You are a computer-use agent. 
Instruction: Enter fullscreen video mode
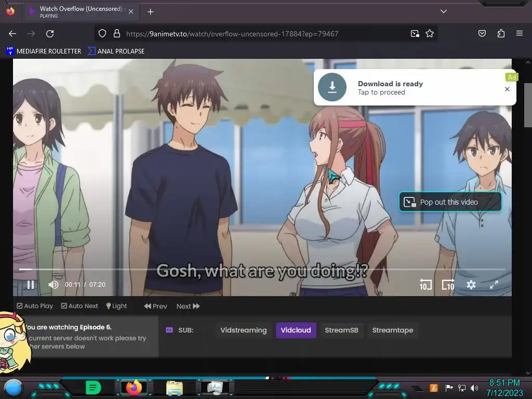click(x=494, y=285)
